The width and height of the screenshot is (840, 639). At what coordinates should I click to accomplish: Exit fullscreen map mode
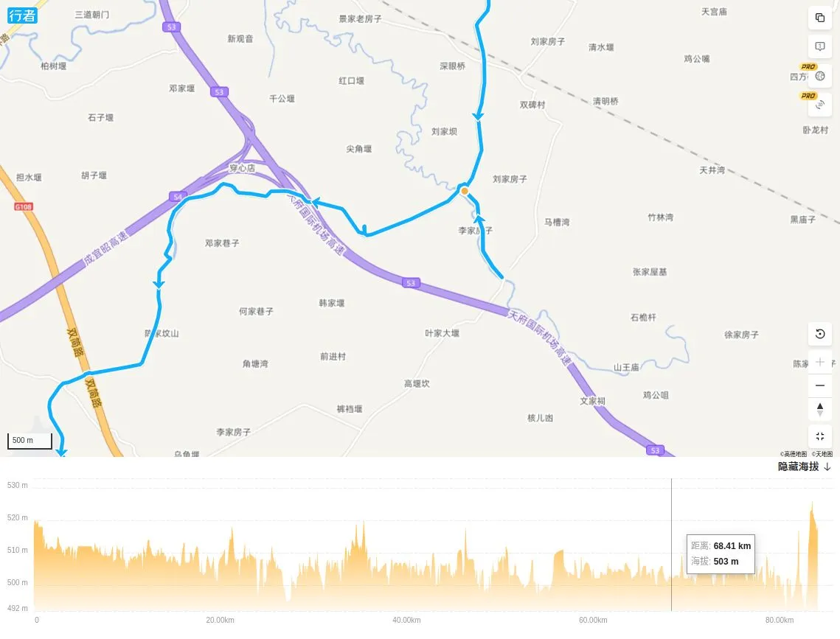(x=819, y=436)
